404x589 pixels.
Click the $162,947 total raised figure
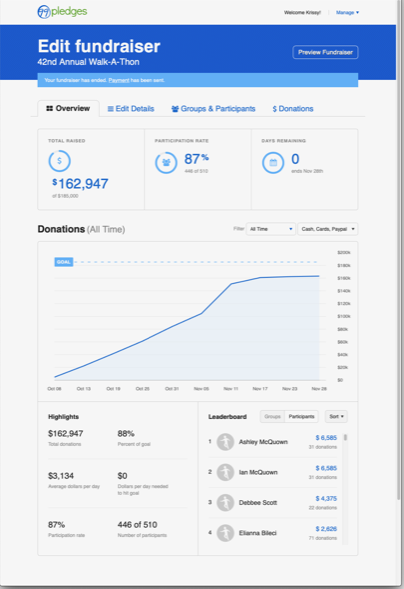click(x=80, y=184)
